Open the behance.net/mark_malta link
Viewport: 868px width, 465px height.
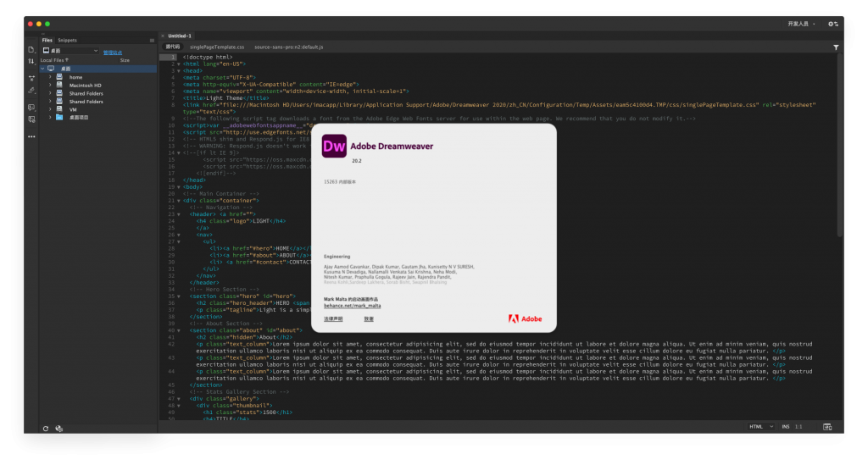pos(352,306)
